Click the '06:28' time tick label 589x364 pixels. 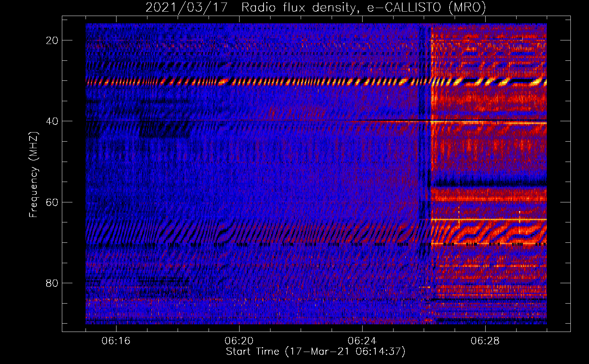(485, 341)
